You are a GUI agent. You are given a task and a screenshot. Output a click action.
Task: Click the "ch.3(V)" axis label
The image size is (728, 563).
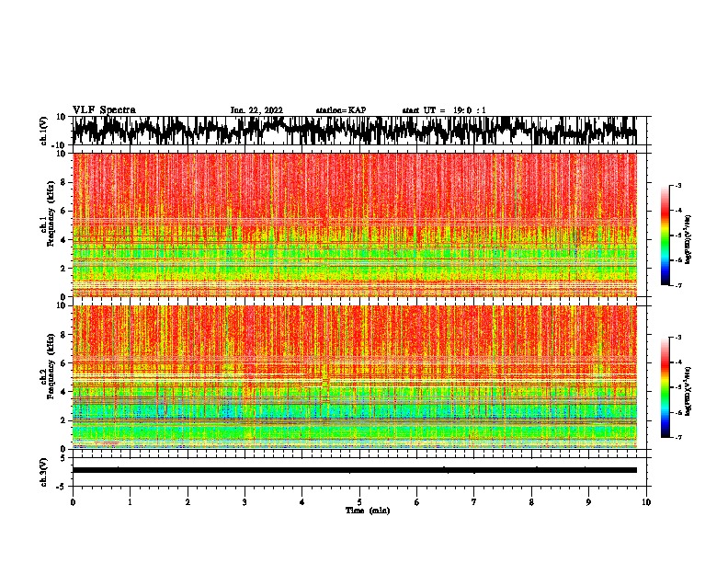(43, 472)
